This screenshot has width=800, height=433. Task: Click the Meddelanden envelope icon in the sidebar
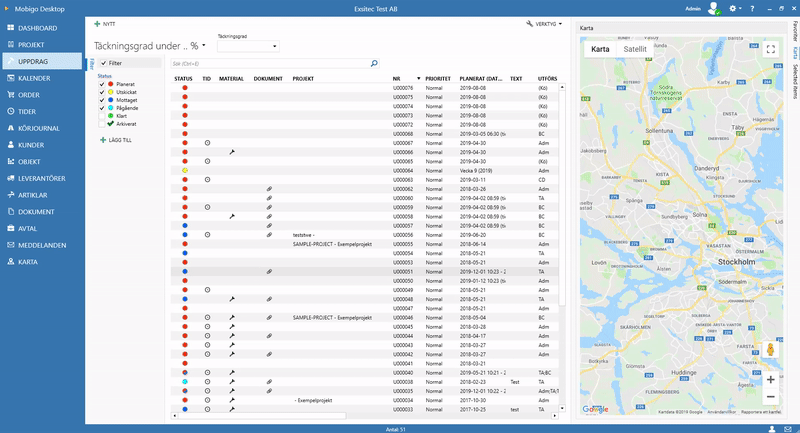tap(11, 245)
